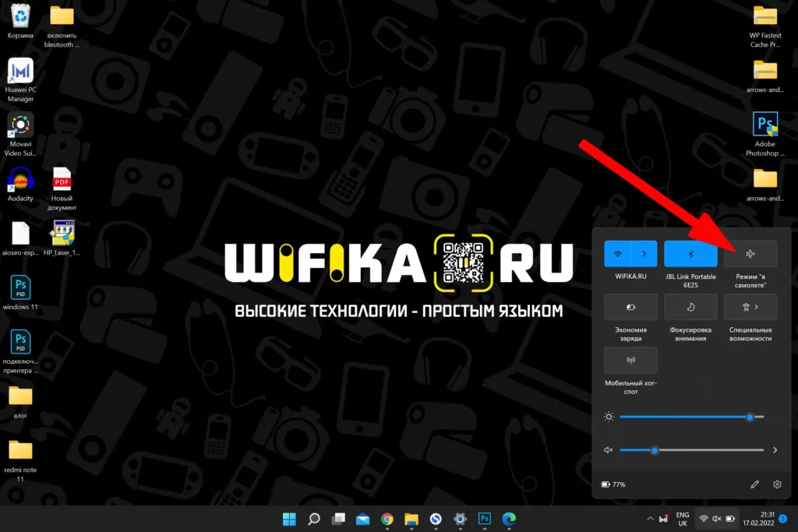Open the Windows Start menu
Screen dimensions: 798x532
click(289, 519)
